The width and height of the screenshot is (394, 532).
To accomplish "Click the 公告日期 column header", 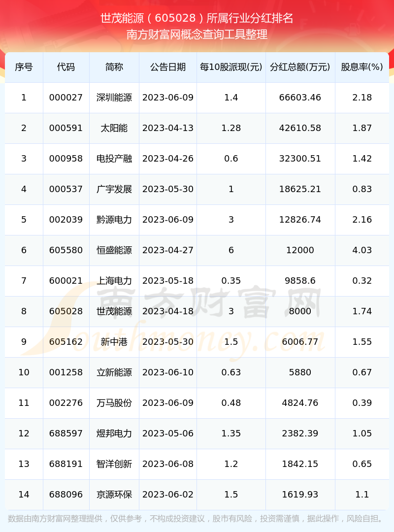I will click(x=168, y=67).
